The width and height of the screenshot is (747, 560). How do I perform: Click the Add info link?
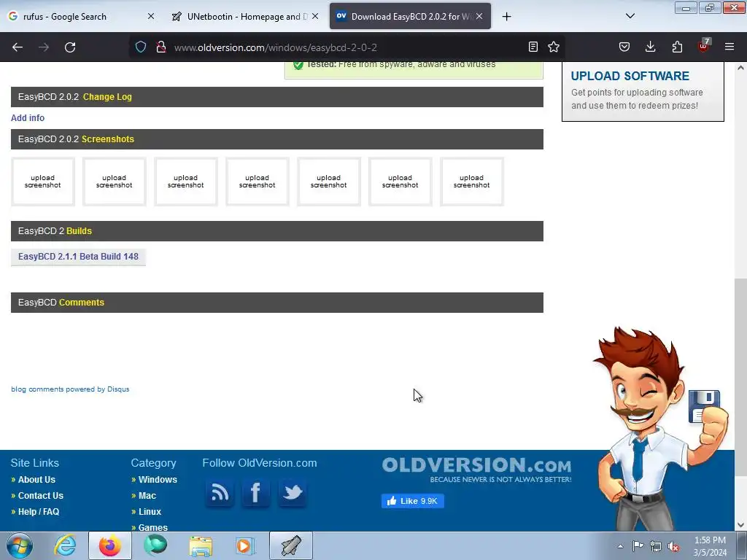click(x=28, y=117)
